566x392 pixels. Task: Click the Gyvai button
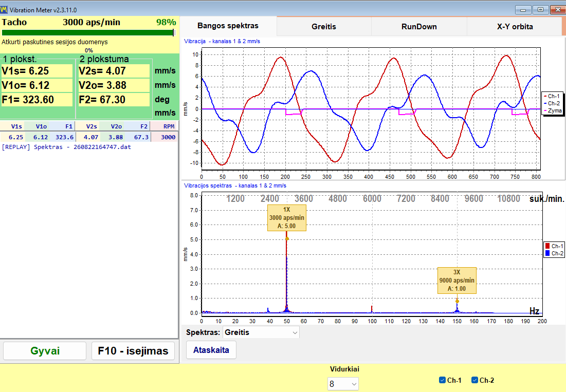[x=45, y=351]
